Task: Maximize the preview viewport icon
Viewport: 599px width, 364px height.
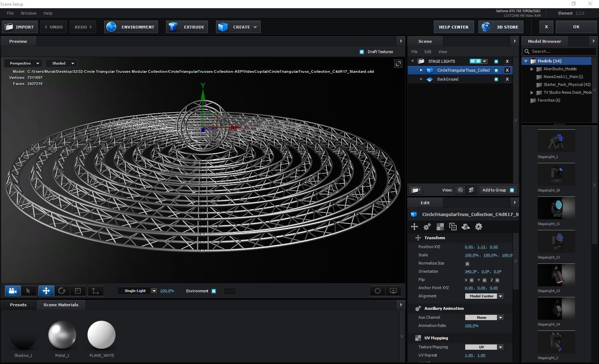Action: (x=398, y=64)
